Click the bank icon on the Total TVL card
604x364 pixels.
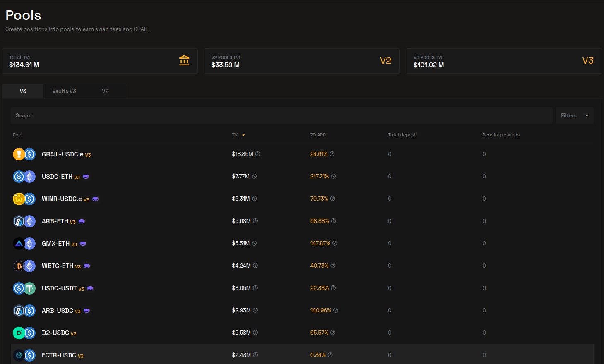tap(184, 60)
